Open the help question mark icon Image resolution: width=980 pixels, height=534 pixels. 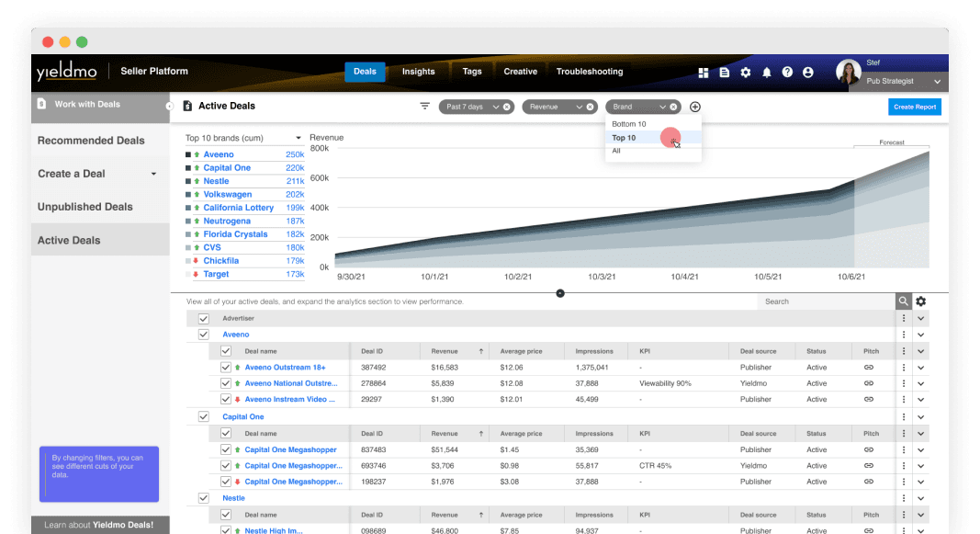[787, 73]
